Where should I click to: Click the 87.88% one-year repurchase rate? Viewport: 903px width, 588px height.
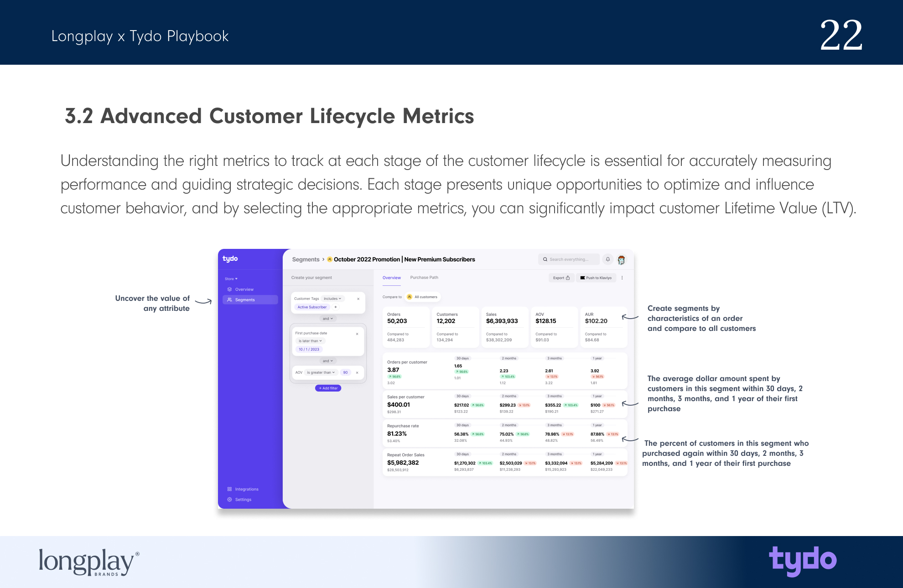(597, 434)
